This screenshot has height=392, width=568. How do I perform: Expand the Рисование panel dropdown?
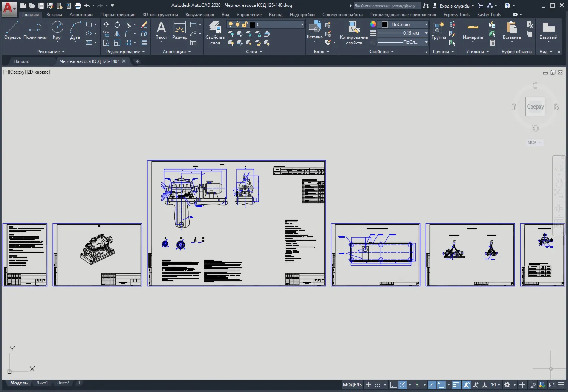51,52
